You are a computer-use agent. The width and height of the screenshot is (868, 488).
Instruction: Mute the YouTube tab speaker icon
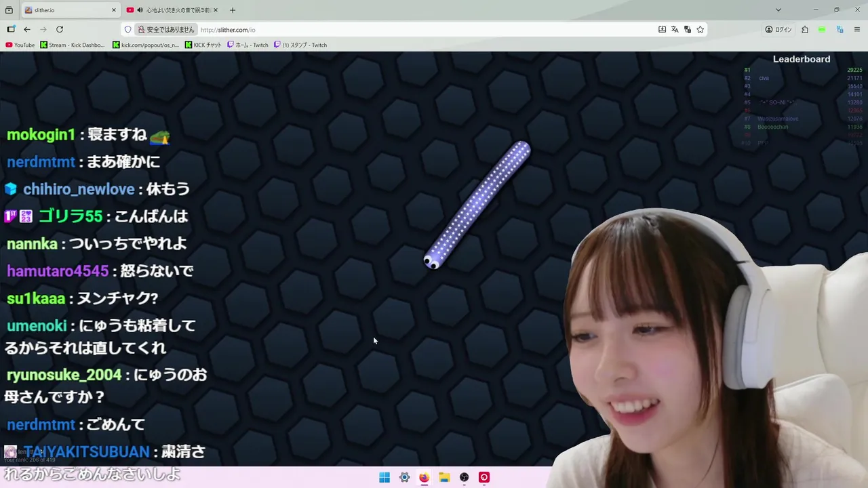click(140, 10)
